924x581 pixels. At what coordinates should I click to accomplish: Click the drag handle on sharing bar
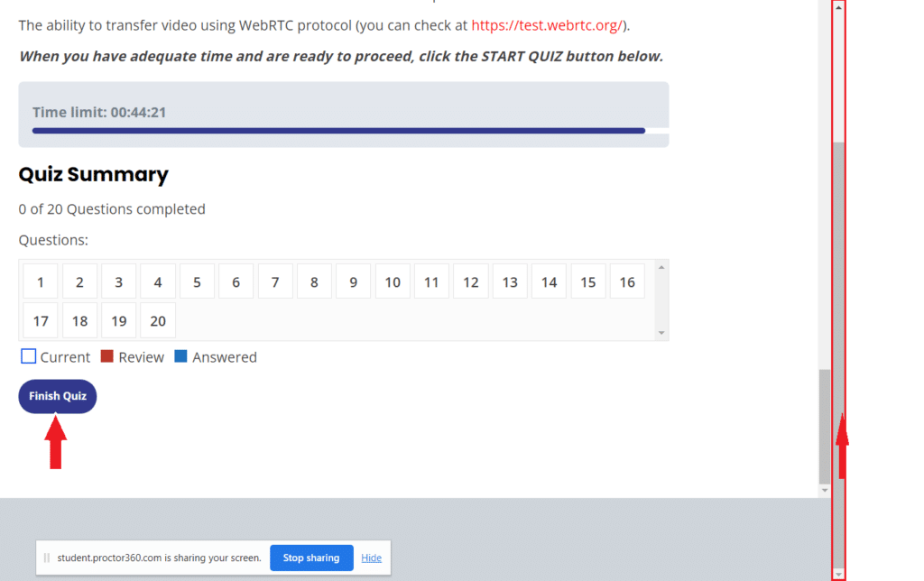[x=47, y=558]
